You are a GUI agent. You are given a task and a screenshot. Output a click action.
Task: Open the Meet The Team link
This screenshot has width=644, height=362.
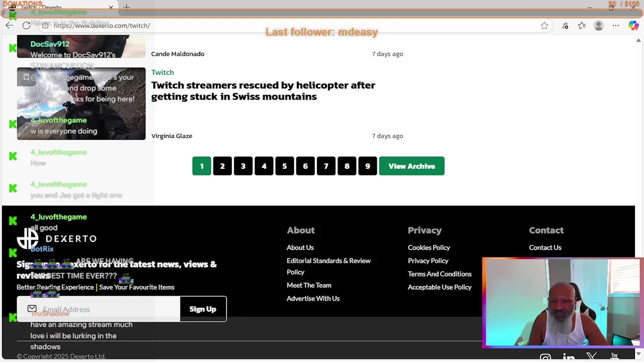tap(309, 285)
